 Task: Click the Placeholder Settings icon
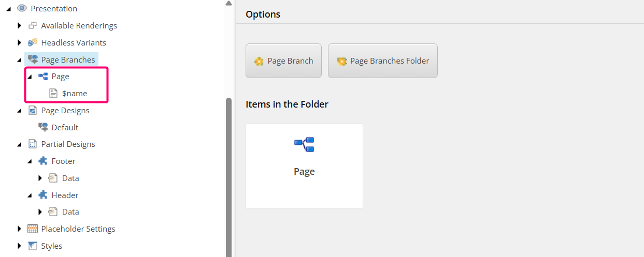click(x=33, y=229)
